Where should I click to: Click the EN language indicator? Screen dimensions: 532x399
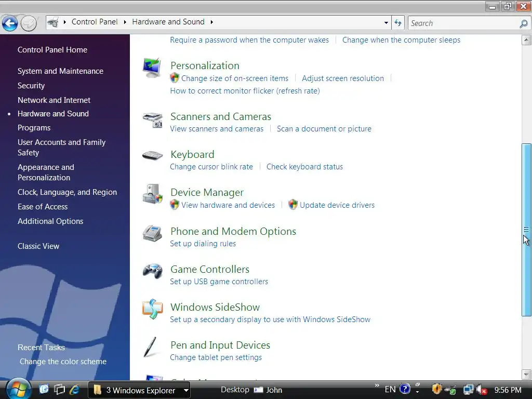coord(390,390)
